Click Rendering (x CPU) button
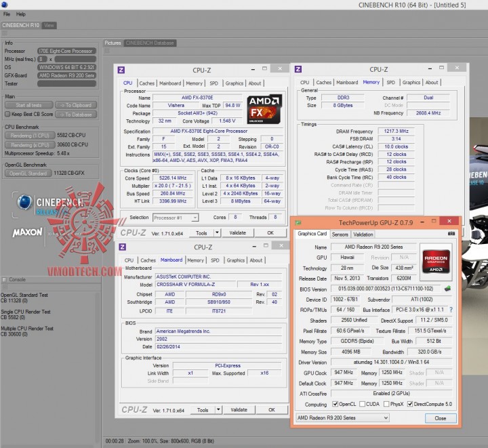This screenshot has width=488, height=448. [x=30, y=145]
